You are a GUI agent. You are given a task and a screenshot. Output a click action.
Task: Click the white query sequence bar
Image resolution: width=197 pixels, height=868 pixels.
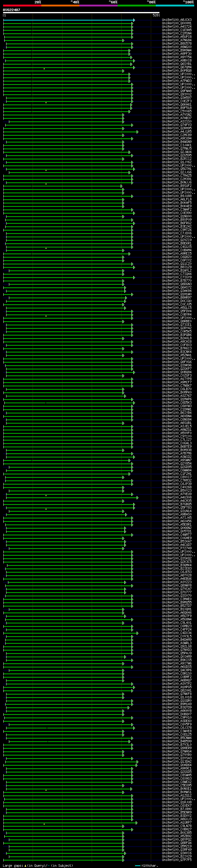pos(81,13)
